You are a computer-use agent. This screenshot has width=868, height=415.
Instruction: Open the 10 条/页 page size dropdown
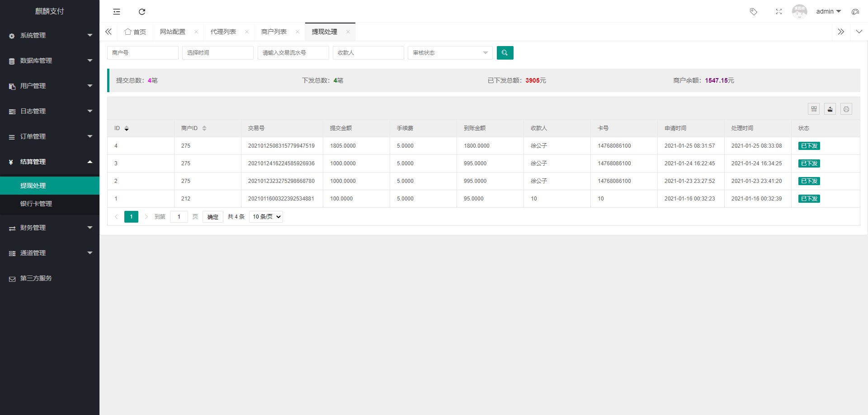[266, 217]
